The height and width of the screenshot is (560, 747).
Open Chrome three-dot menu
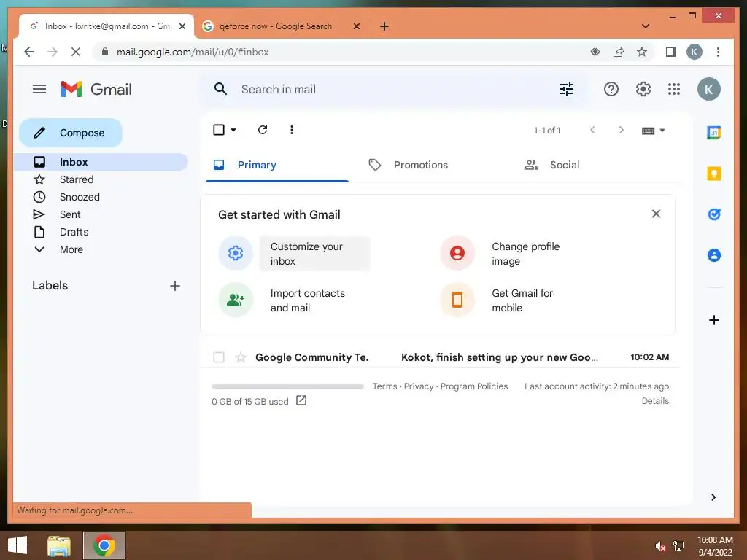click(718, 52)
